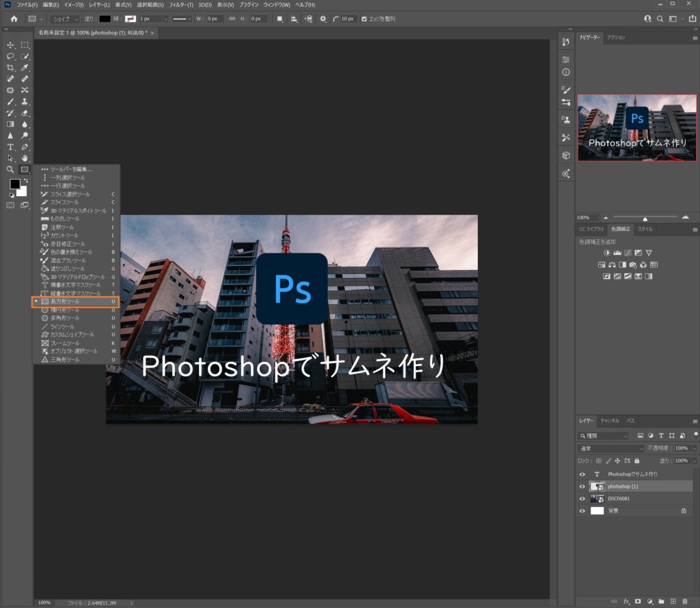Choose 三角形ツール from the flyout
The image size is (700, 608).
click(x=76, y=359)
